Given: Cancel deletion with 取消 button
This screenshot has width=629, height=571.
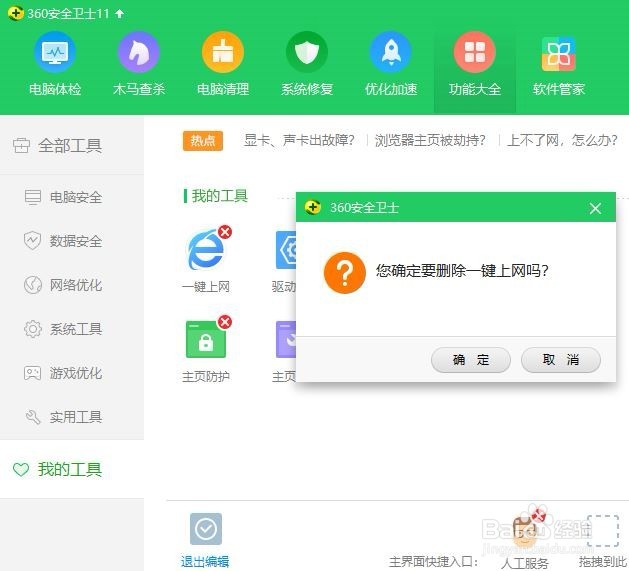Looking at the screenshot, I should 561,360.
